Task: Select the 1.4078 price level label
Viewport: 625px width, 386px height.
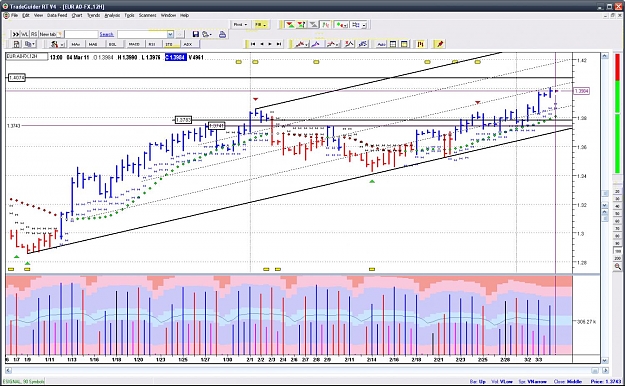Action: click(x=16, y=77)
